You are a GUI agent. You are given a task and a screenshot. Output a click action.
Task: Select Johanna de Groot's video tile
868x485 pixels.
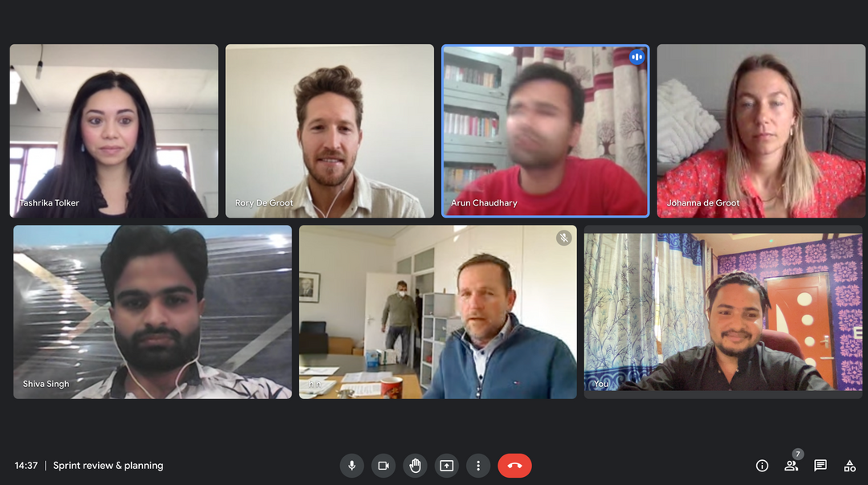coord(761,131)
